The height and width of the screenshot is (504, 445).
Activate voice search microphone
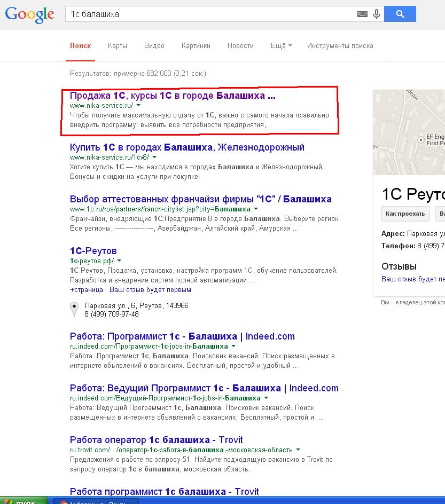click(377, 14)
